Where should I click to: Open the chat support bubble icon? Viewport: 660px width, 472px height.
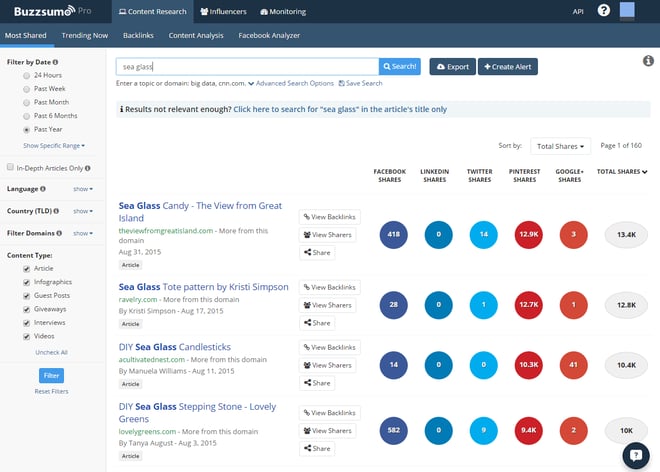pyautogui.click(x=636, y=455)
